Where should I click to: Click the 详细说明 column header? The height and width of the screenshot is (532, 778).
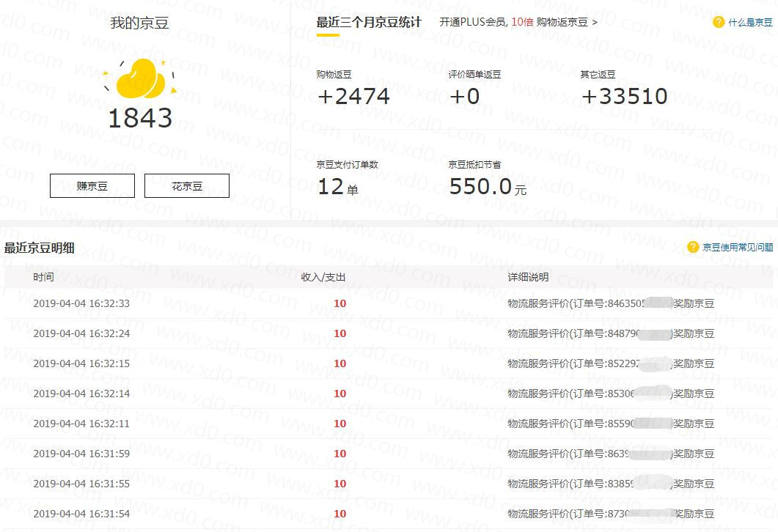528,277
